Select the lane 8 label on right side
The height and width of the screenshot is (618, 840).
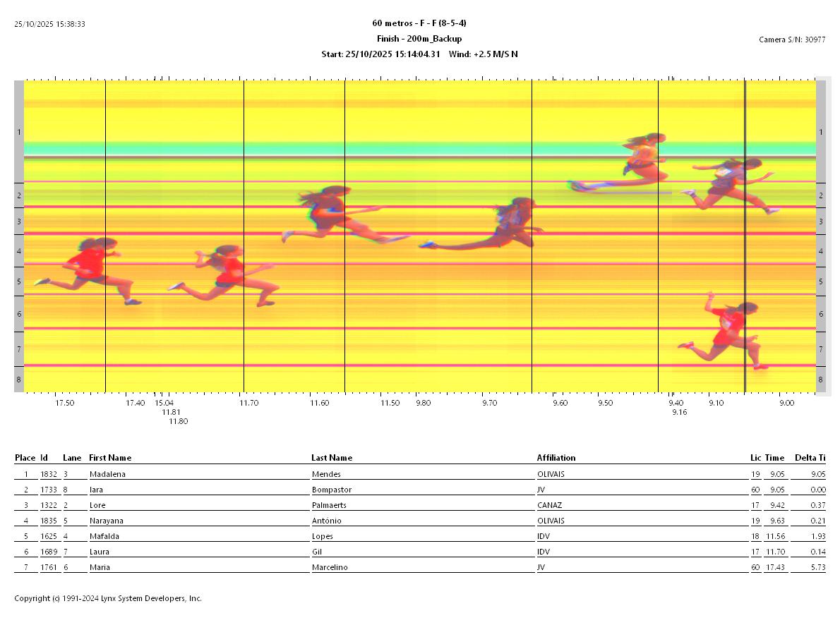tap(820, 380)
